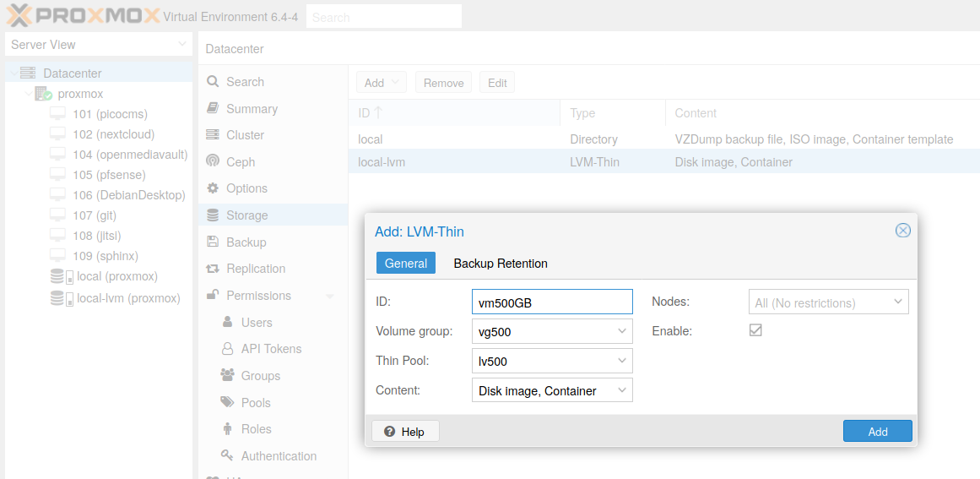
Task: Open Help for LVM-Thin dialog
Action: [405, 432]
